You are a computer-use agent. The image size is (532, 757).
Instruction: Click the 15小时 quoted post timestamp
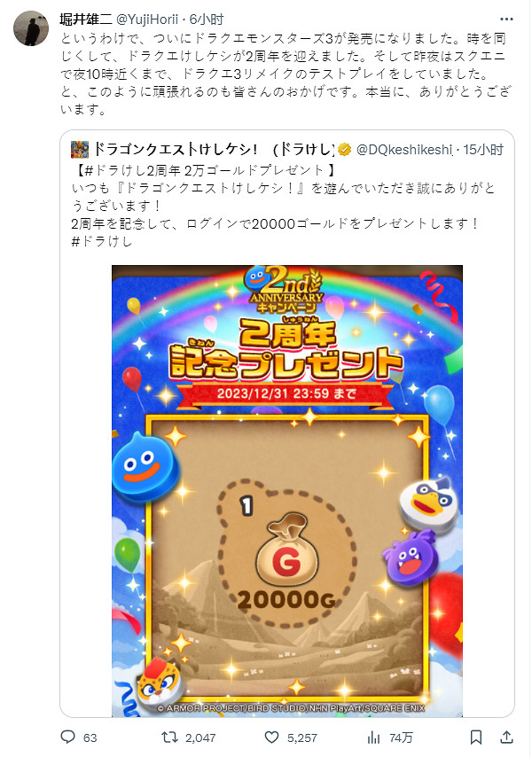point(483,150)
